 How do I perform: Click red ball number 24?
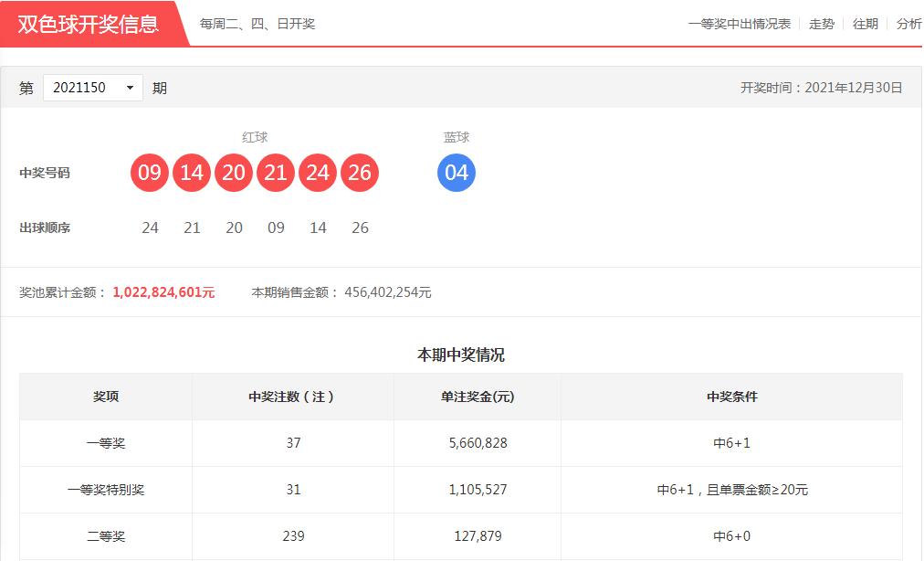318,173
